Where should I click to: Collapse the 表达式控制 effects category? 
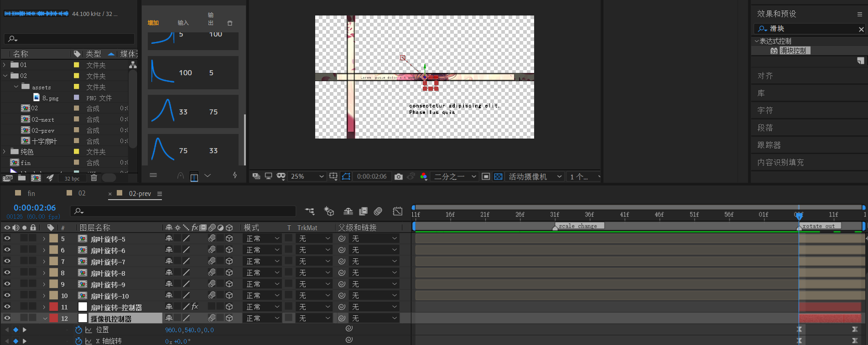pyautogui.click(x=757, y=41)
